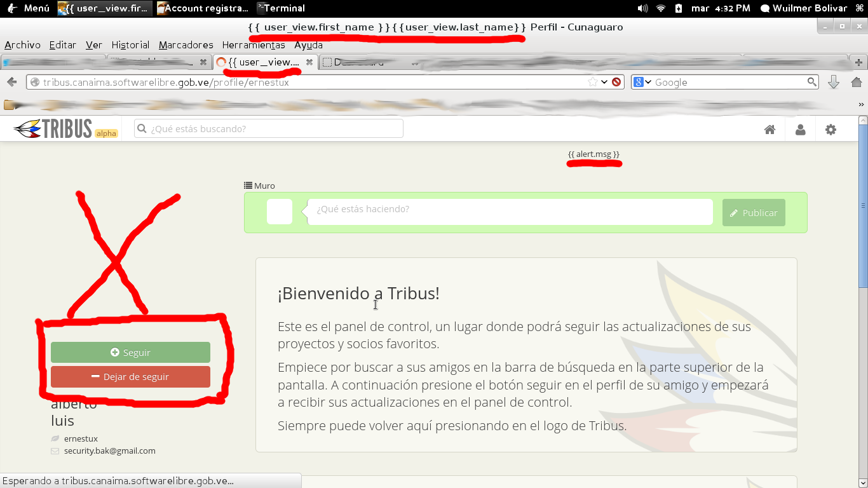The height and width of the screenshot is (488, 868).
Task: Click the stop loading icon
Action: [616, 82]
